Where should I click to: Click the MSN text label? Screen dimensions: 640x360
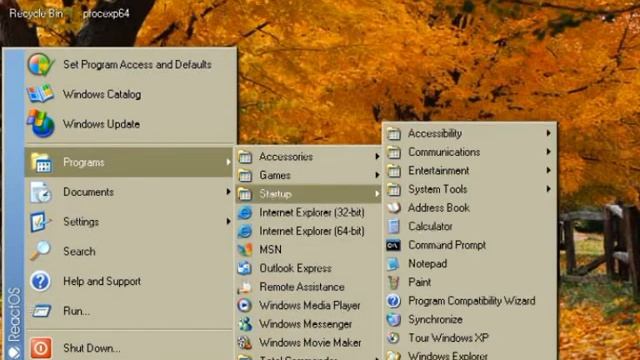(270, 250)
